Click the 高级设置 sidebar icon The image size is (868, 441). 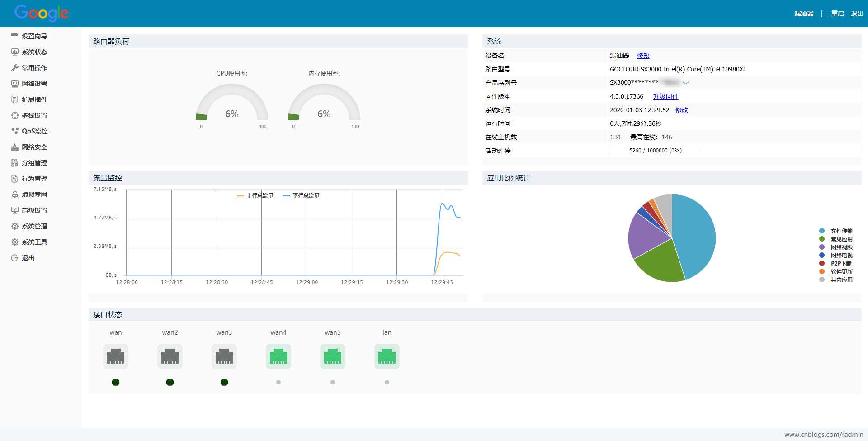pos(14,210)
